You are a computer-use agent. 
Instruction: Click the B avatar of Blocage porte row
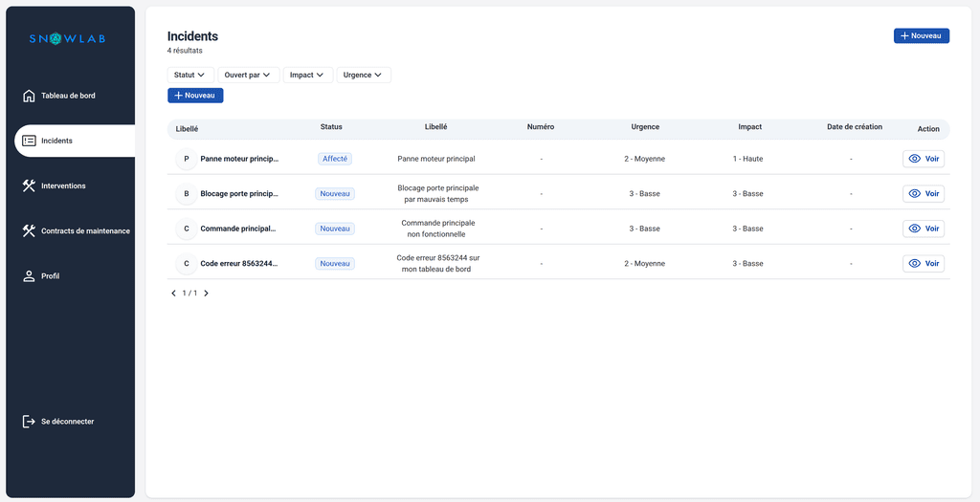187,194
